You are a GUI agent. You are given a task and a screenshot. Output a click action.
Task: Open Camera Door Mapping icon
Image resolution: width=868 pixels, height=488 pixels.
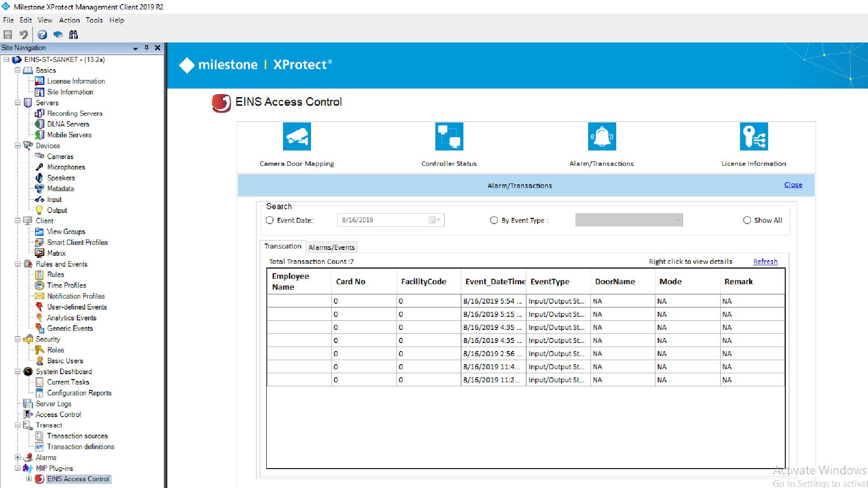pos(297,136)
